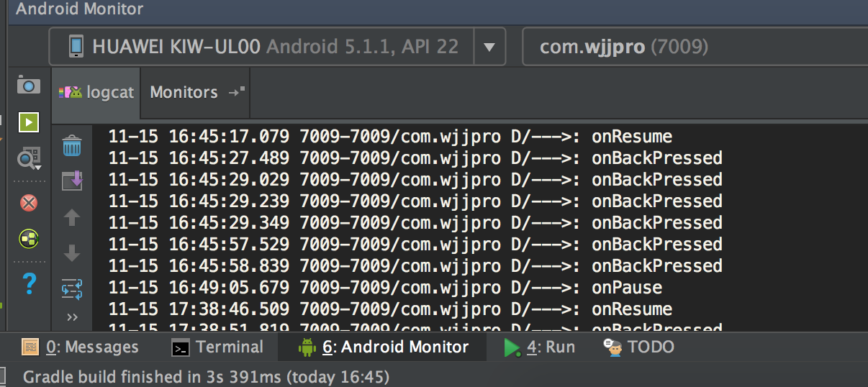The width and height of the screenshot is (868, 387).
Task: Open the 4: Run tool window
Action: coord(539,347)
